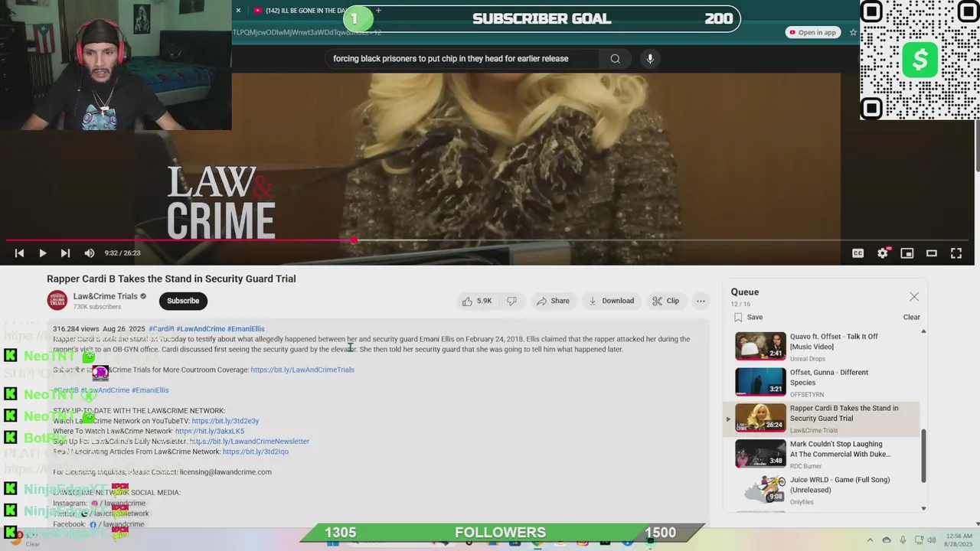Switch to theater mode view
Viewport: 980px width, 551px height.
click(932, 253)
